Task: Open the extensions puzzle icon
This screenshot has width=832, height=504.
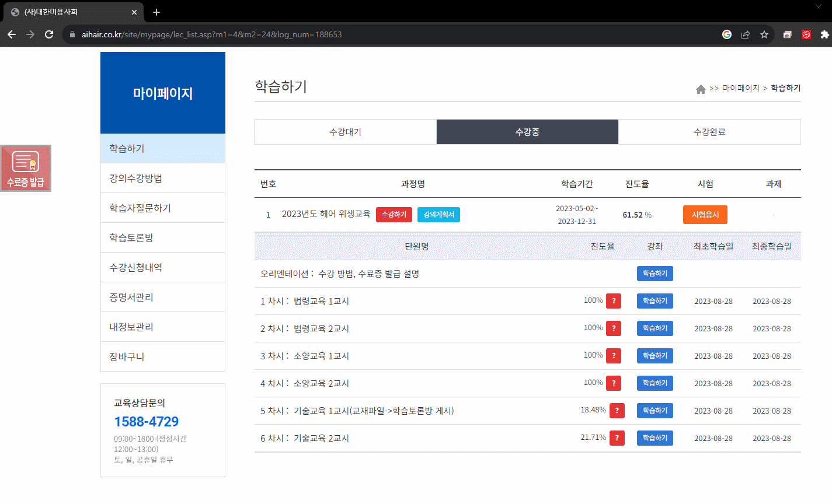Action: coord(824,34)
